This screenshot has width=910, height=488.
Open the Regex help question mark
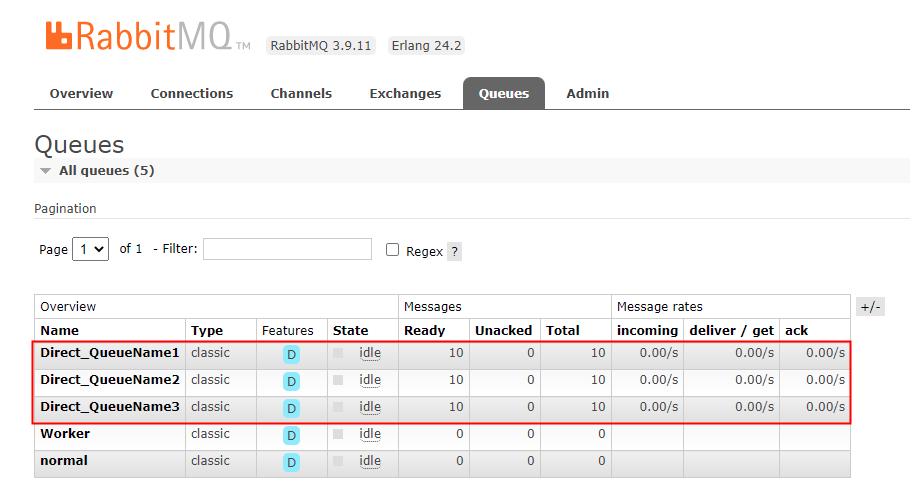point(454,251)
